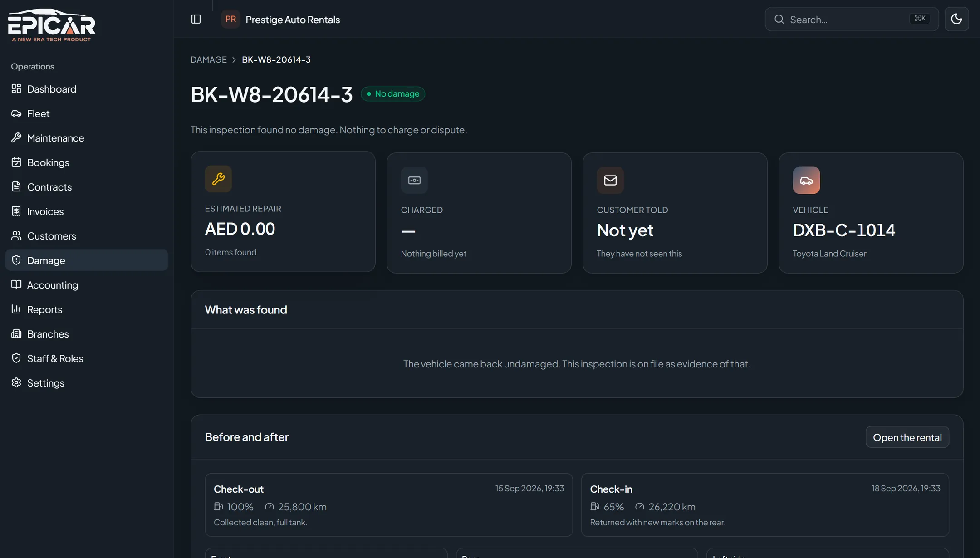The width and height of the screenshot is (980, 558).
Task: Click the ⌘K shortcut hint
Action: pos(920,19)
